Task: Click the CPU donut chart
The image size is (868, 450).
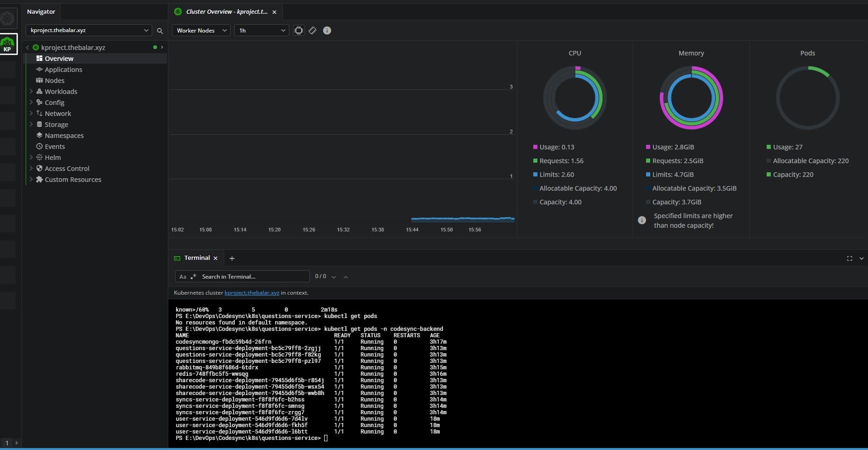Action: pyautogui.click(x=575, y=98)
